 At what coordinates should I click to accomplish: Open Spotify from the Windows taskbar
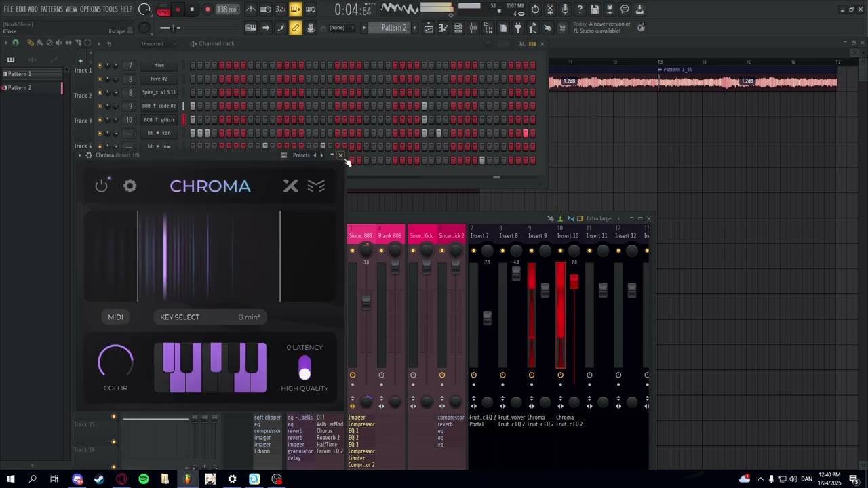point(144,479)
